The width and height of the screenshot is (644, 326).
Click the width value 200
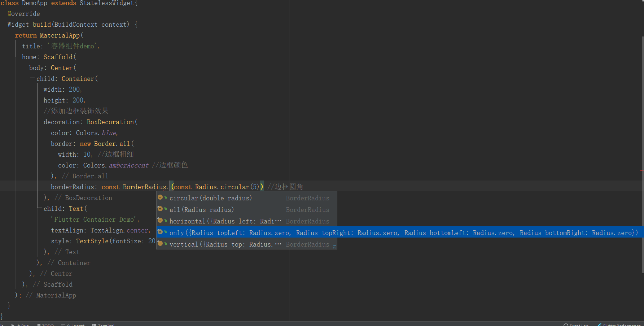coord(74,90)
